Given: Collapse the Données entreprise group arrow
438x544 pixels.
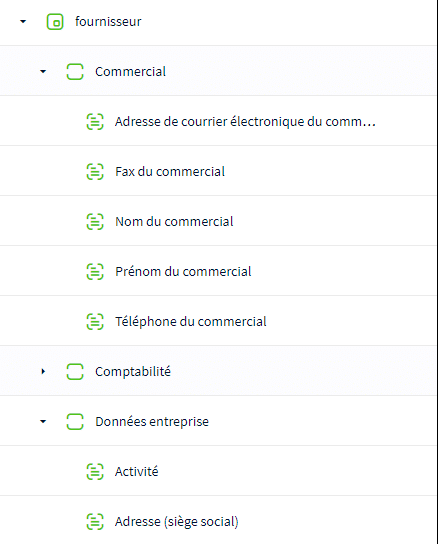Looking at the screenshot, I should [43, 422].
